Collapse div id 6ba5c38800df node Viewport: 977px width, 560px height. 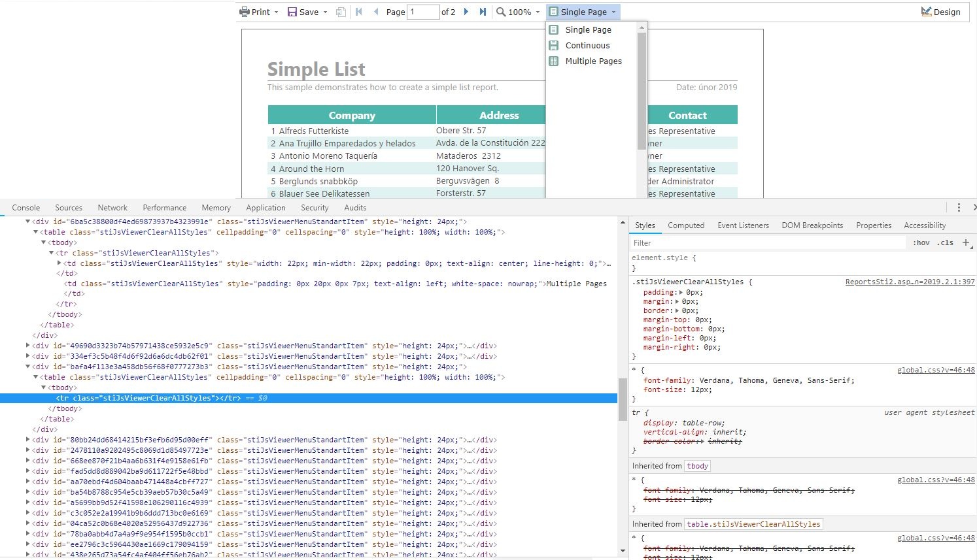pos(28,222)
